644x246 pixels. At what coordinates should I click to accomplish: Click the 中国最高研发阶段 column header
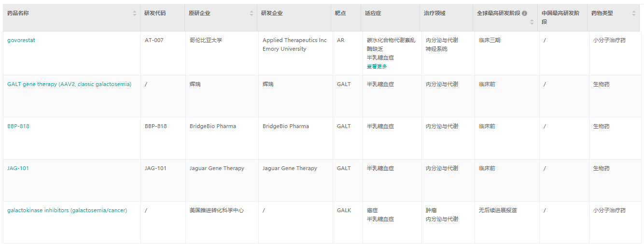[x=560, y=14]
